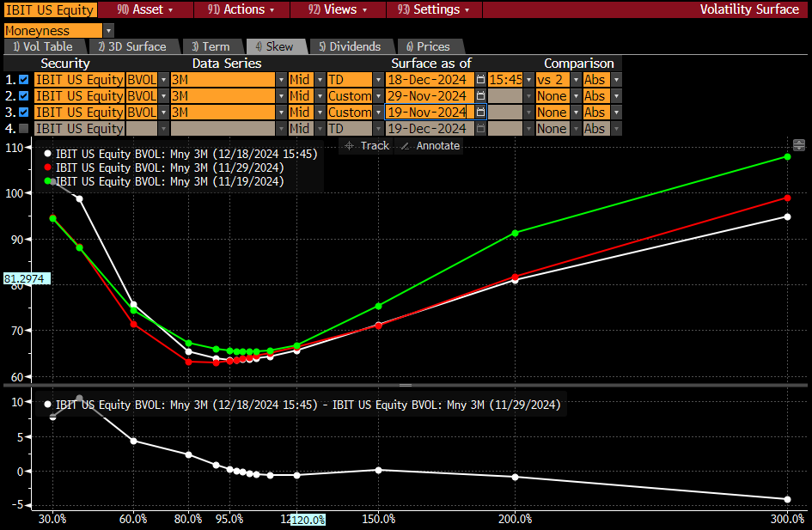Enable checkbox for series row 4
Viewport: 812px width, 530px height.
click(24, 128)
